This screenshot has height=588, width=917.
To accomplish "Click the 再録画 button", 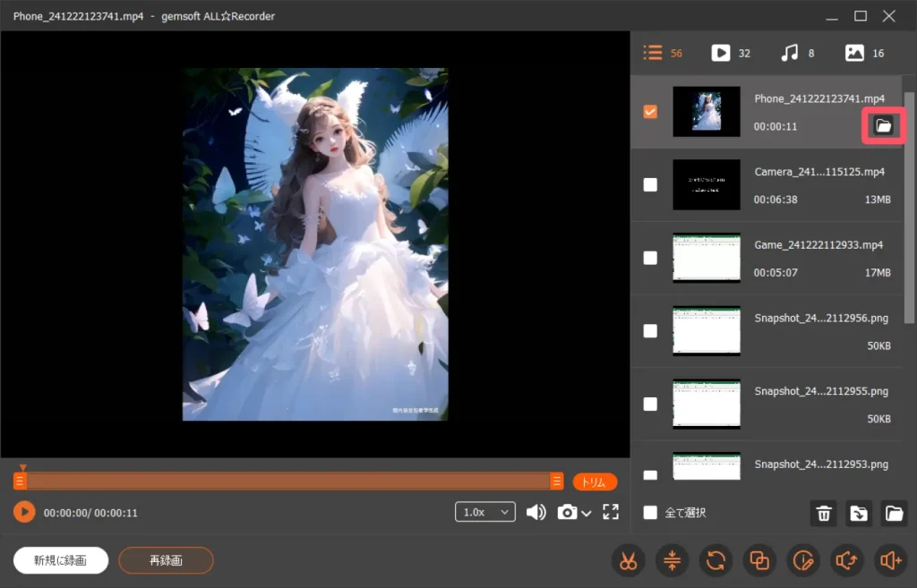I will (166, 560).
